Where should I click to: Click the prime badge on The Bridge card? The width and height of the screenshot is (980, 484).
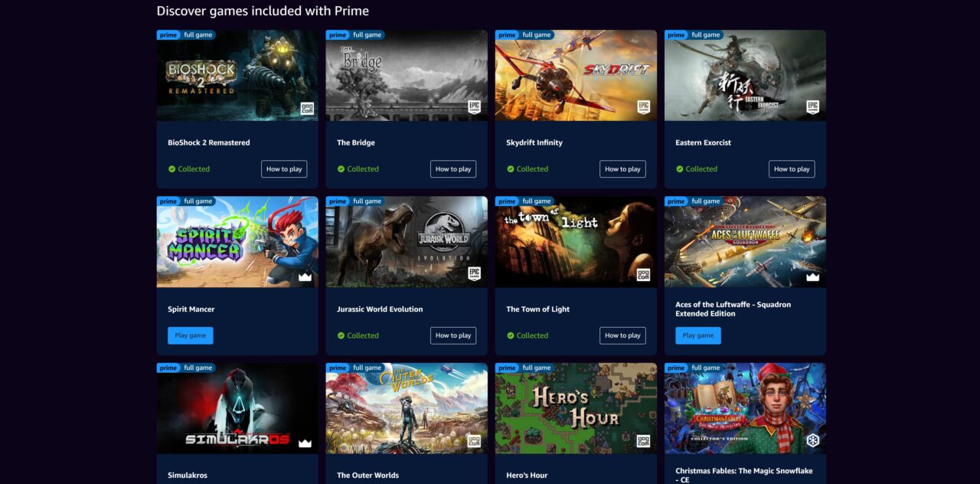point(337,34)
